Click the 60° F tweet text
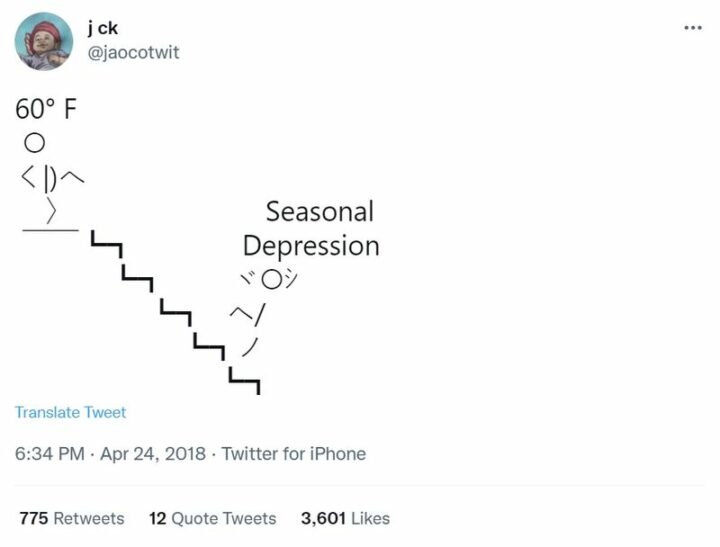720x547 pixels. click(x=46, y=109)
